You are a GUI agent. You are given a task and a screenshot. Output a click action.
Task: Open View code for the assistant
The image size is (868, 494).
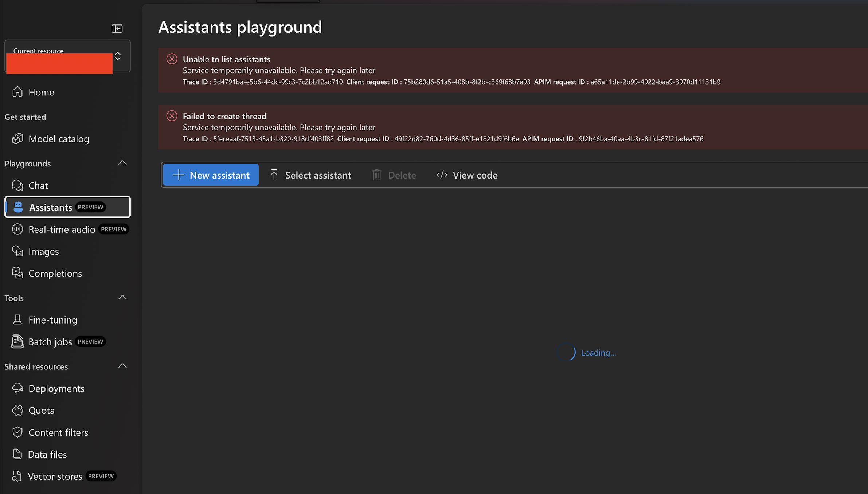click(467, 175)
